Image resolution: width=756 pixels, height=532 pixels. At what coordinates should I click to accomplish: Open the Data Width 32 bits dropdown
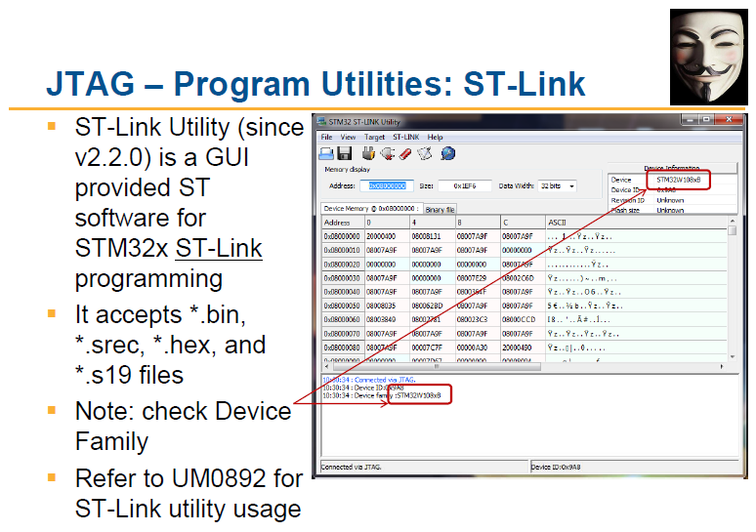click(x=557, y=186)
